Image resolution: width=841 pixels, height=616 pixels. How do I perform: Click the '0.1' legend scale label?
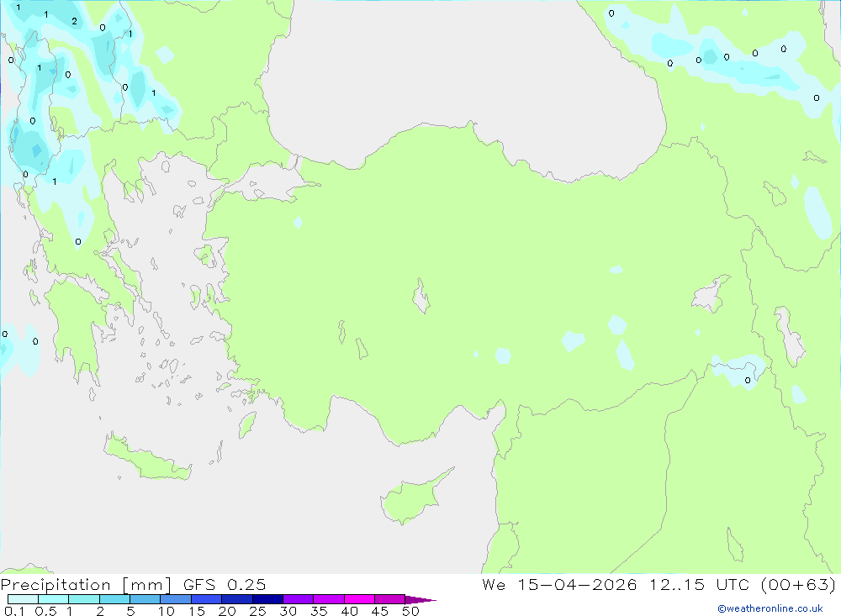[14, 611]
